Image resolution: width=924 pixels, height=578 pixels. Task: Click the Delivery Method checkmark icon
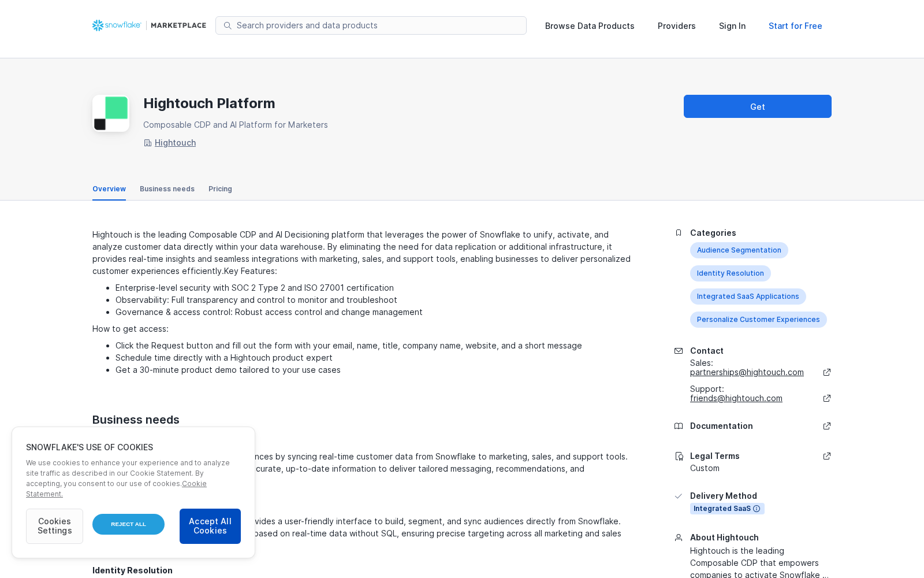point(679,496)
